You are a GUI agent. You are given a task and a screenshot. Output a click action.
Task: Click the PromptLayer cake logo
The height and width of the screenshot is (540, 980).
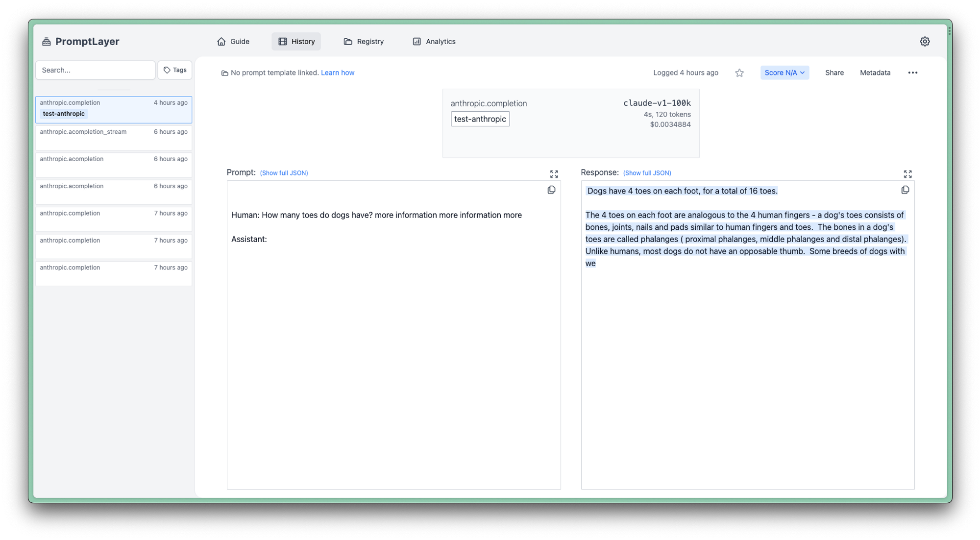[47, 42]
